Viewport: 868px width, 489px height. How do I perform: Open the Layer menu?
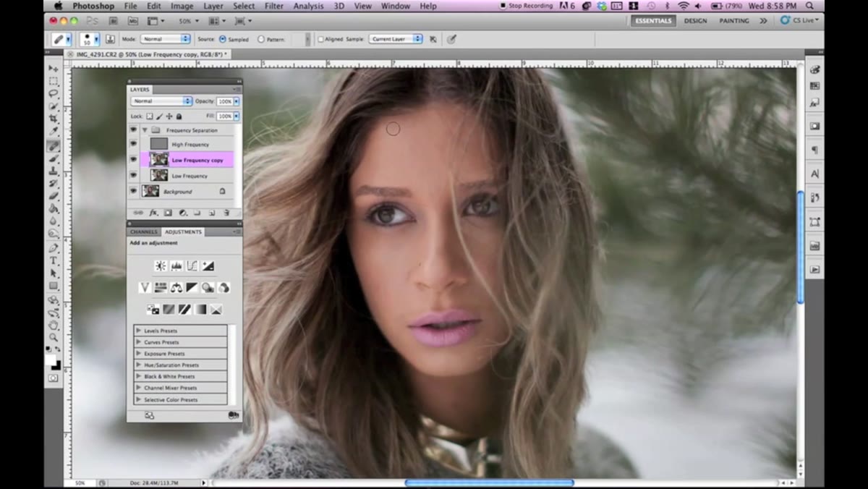pyautogui.click(x=213, y=6)
